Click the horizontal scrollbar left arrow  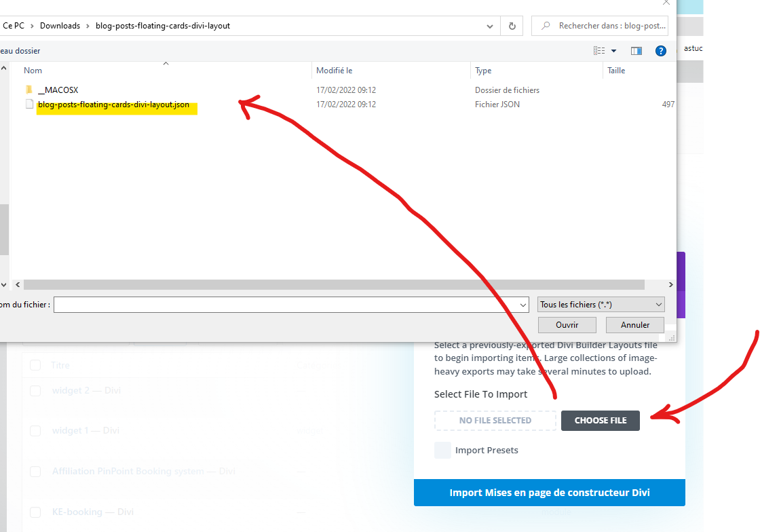pos(17,285)
